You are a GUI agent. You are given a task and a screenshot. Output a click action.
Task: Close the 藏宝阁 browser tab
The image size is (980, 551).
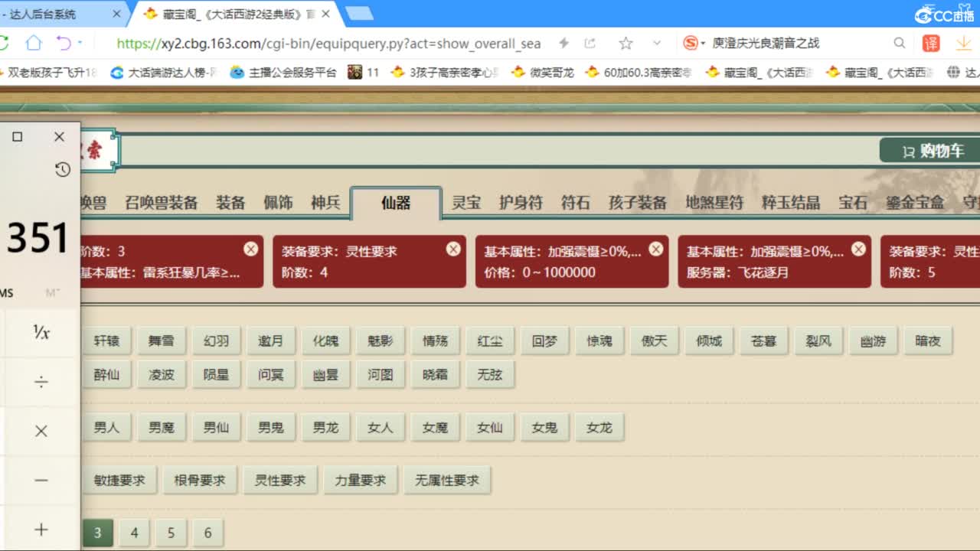[327, 13]
